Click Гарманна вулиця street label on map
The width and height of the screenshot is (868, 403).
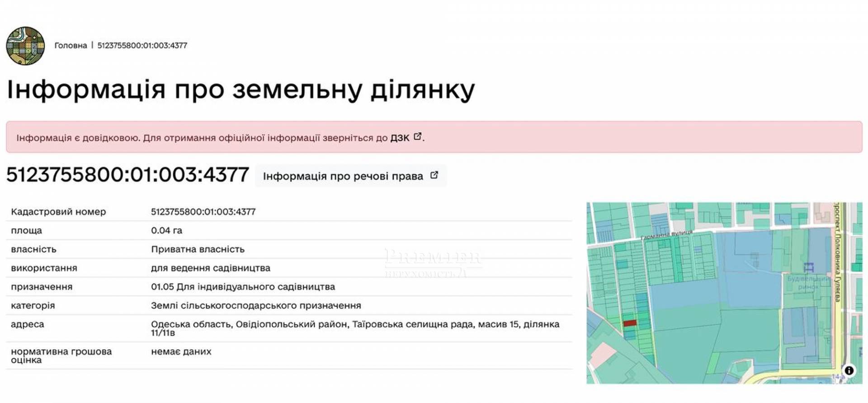pyautogui.click(x=666, y=235)
